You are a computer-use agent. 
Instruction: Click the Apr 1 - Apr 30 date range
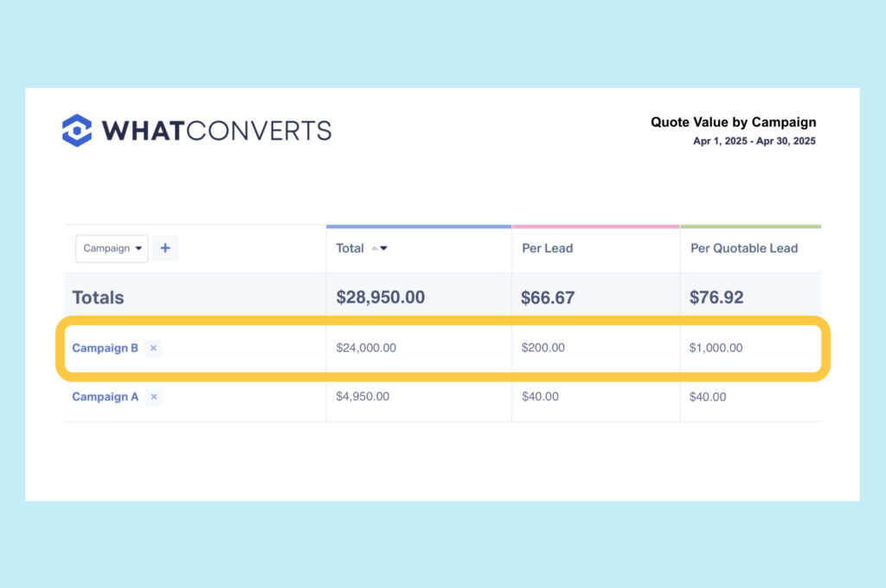(754, 141)
